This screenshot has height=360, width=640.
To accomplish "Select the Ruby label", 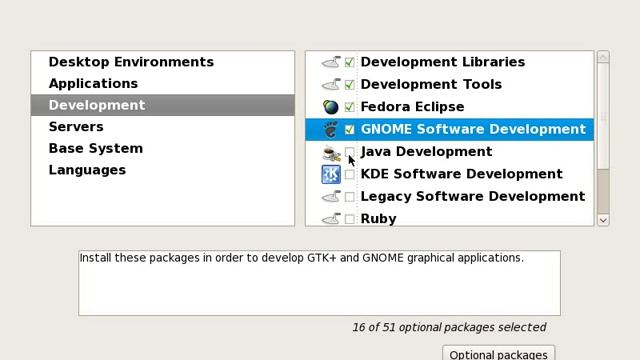I will [x=378, y=219].
